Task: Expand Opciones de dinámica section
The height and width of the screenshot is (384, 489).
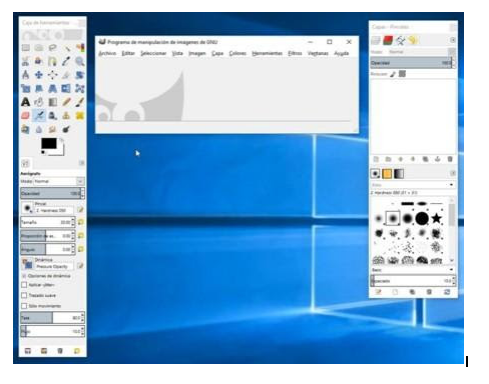Action: pos(24,276)
